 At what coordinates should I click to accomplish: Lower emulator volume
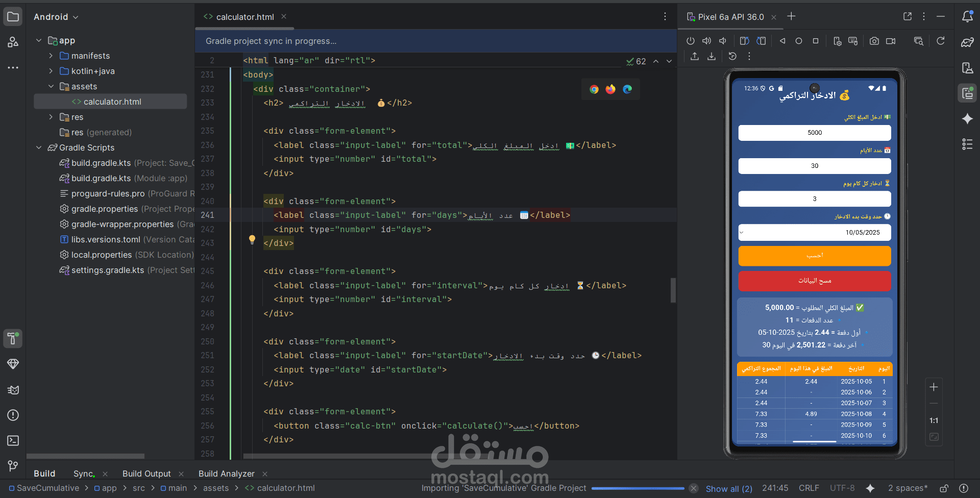pyautogui.click(x=723, y=41)
